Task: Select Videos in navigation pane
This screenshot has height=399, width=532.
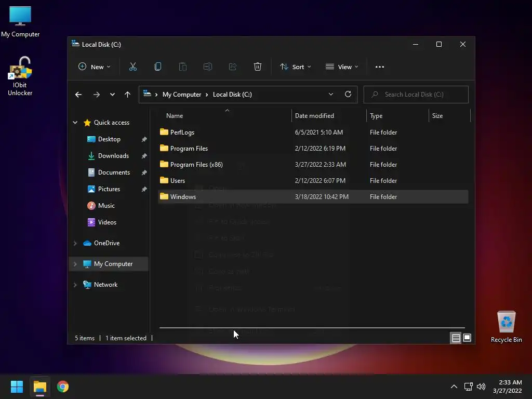Action: point(107,222)
